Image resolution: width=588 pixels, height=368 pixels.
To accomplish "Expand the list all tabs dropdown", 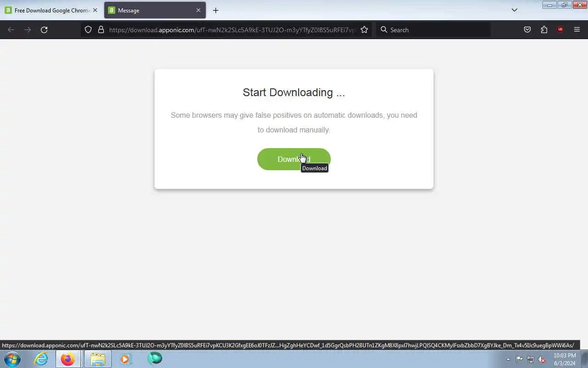I will [x=514, y=10].
